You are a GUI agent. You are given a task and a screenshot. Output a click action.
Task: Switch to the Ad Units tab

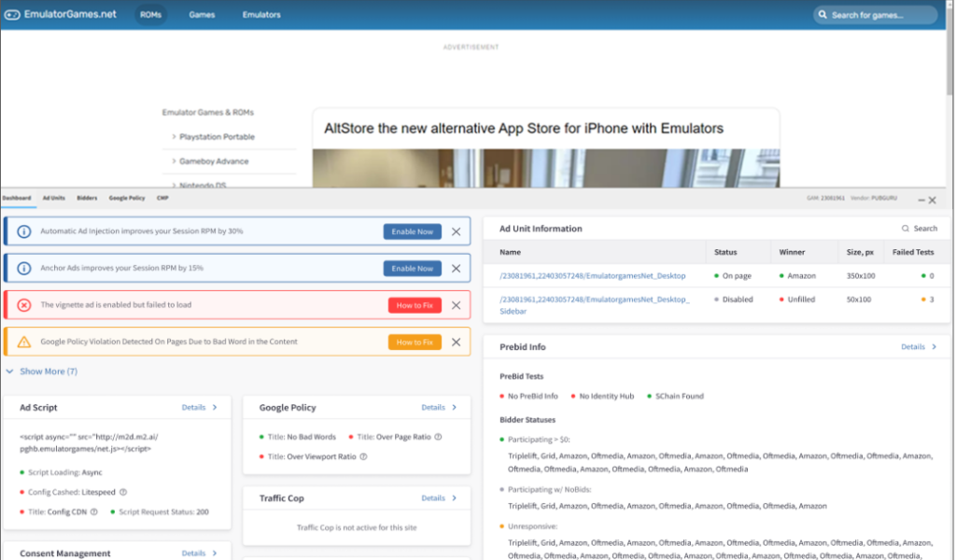coord(53,198)
